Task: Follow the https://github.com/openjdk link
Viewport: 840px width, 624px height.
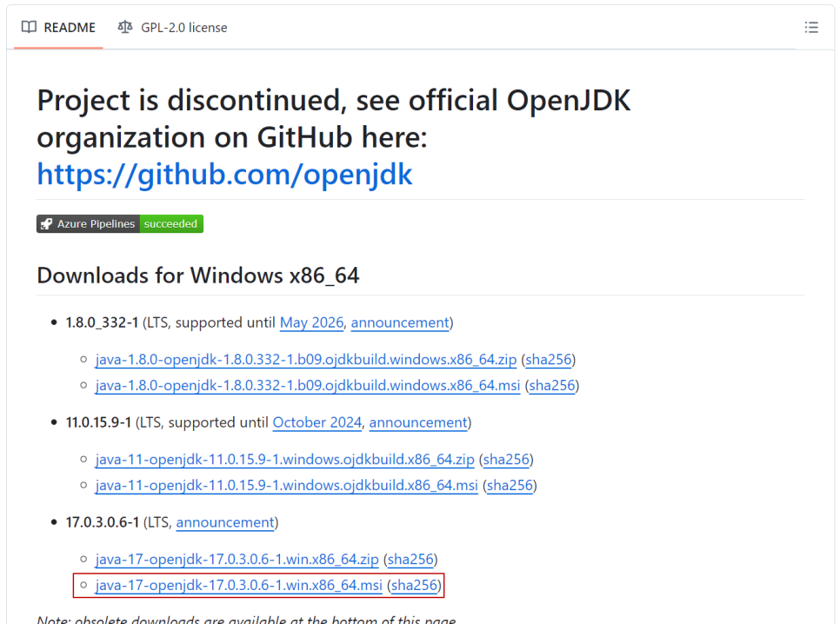Action: click(224, 174)
